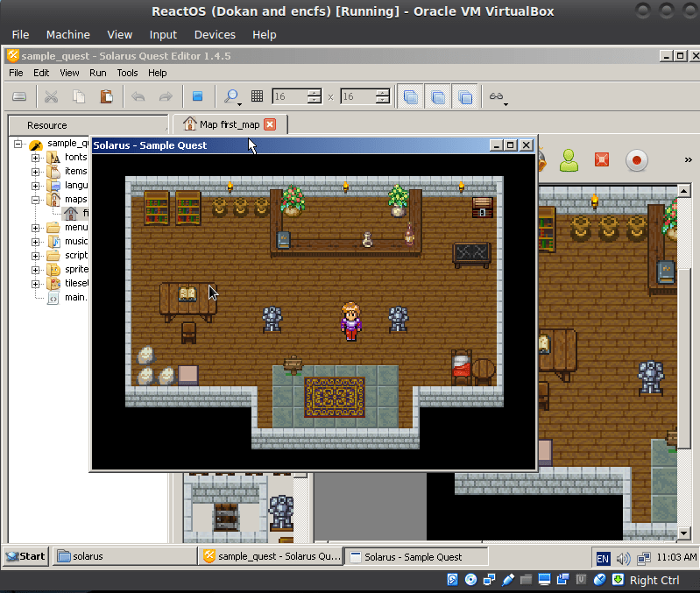Click the volume speaker tray icon
The width and height of the screenshot is (700, 593).
pyautogui.click(x=623, y=558)
